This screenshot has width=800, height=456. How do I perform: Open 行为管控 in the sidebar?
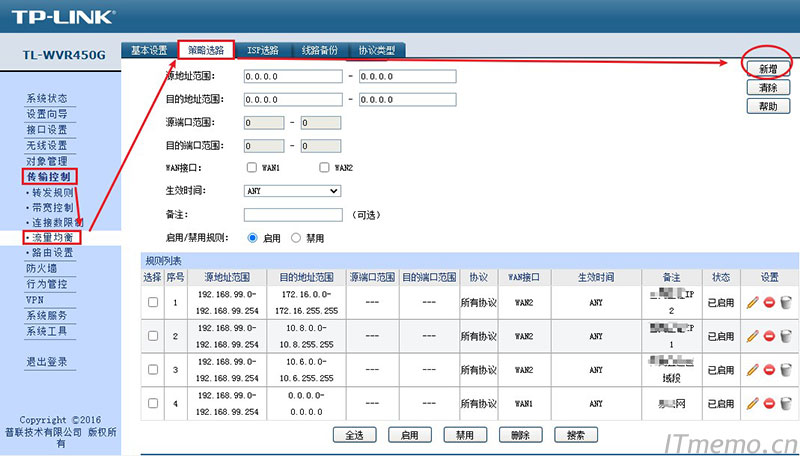click(x=47, y=284)
